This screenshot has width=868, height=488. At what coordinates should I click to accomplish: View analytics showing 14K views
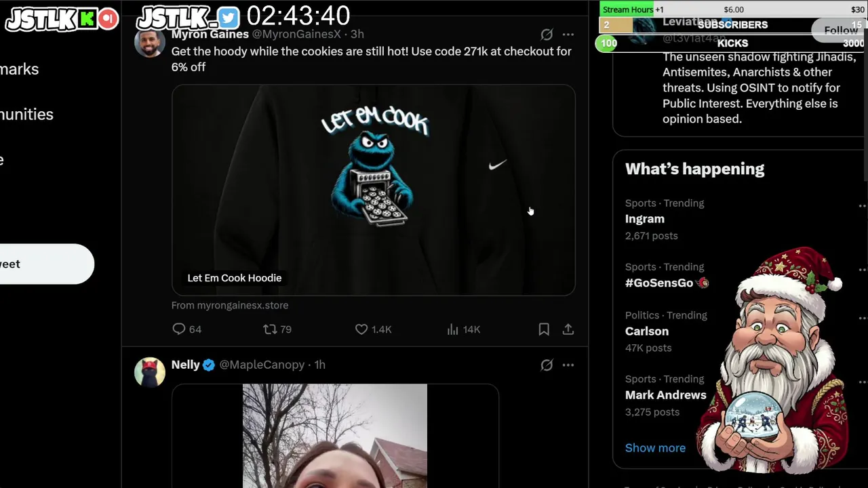click(x=464, y=329)
